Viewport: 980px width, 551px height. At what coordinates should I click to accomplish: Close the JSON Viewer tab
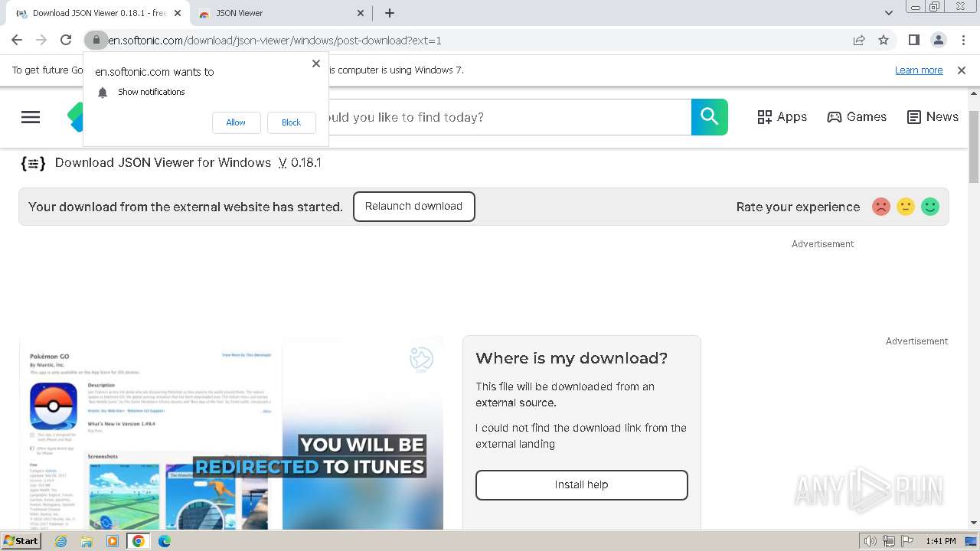[361, 13]
